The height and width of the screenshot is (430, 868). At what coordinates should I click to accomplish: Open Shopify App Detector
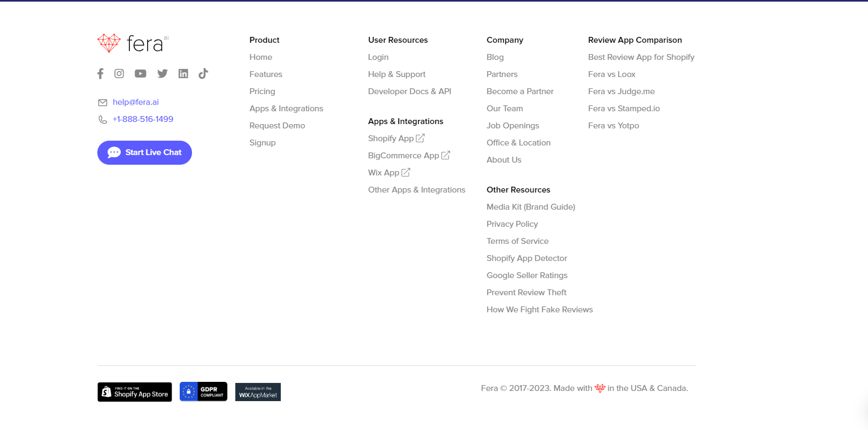(527, 258)
